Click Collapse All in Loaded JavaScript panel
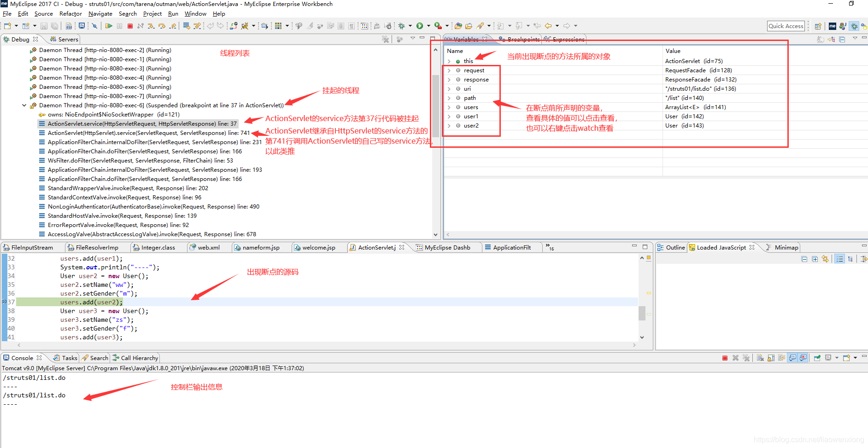Image resolution: width=868 pixels, height=448 pixels. (x=804, y=259)
